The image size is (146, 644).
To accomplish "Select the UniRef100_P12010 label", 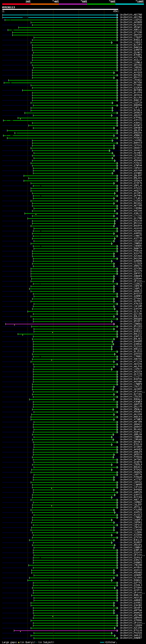I will click(131, 347).
